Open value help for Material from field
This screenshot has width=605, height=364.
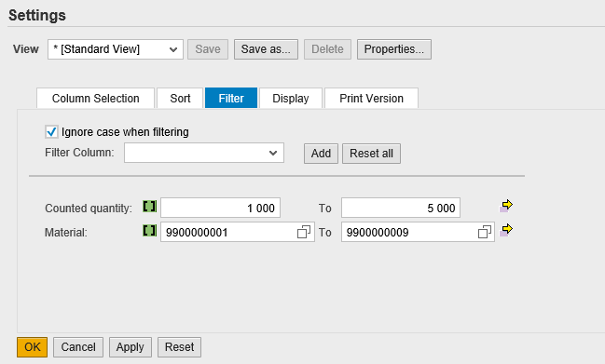tap(304, 232)
